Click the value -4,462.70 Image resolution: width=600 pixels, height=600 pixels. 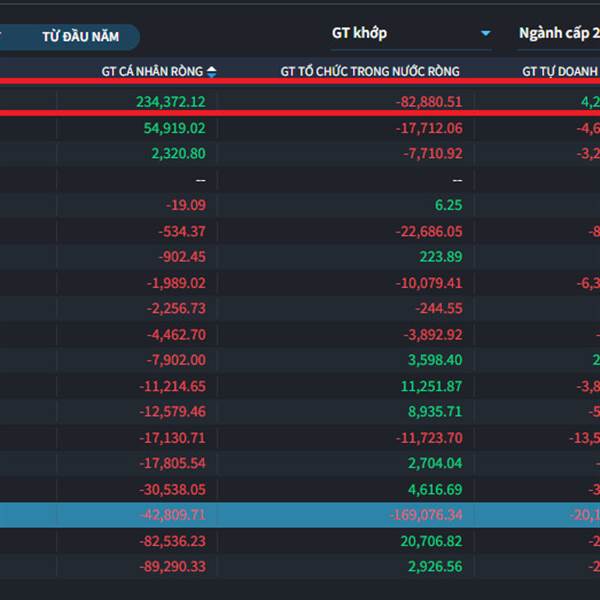[x=176, y=335]
